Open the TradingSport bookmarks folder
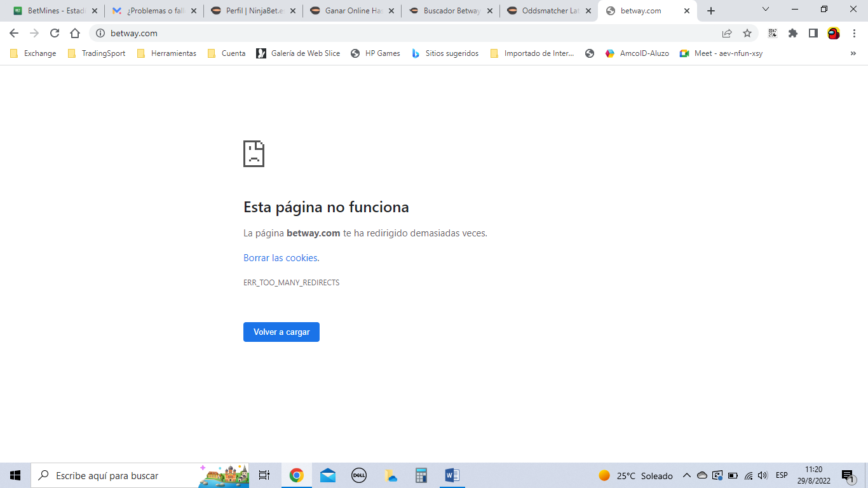 pos(97,53)
